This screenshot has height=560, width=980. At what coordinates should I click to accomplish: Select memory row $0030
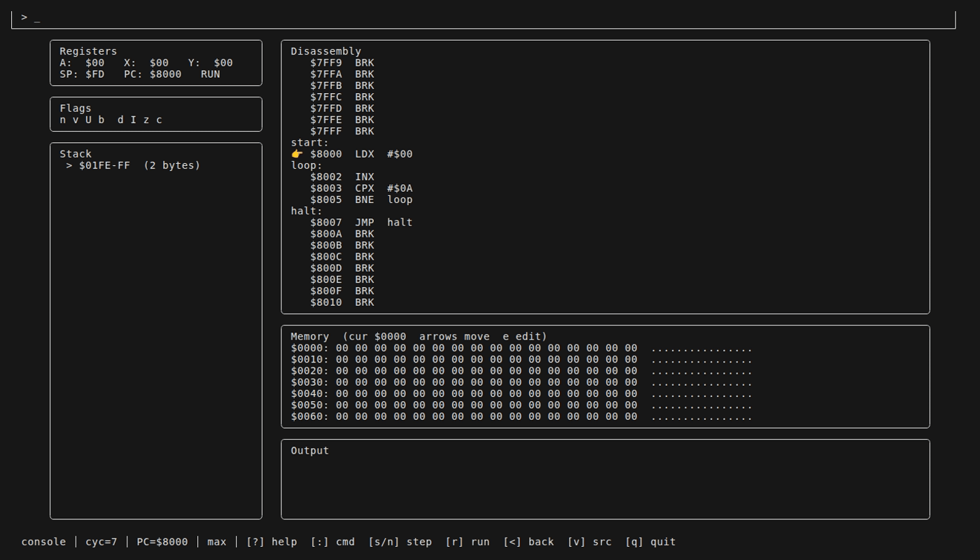tap(521, 382)
